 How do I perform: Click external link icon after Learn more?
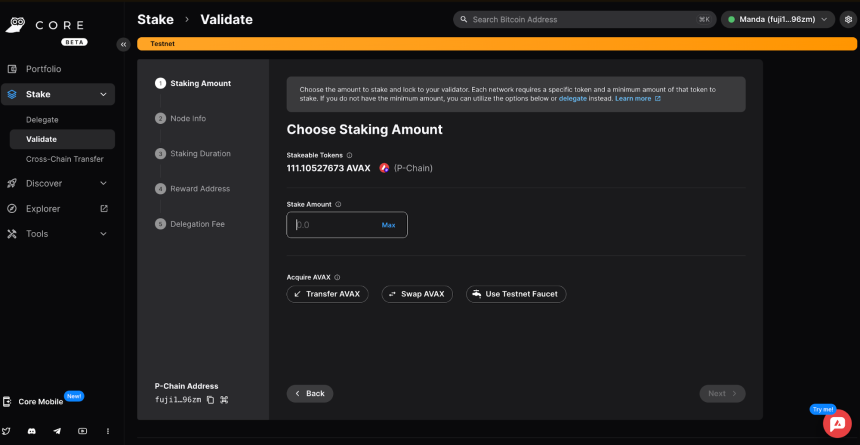pyautogui.click(x=658, y=99)
